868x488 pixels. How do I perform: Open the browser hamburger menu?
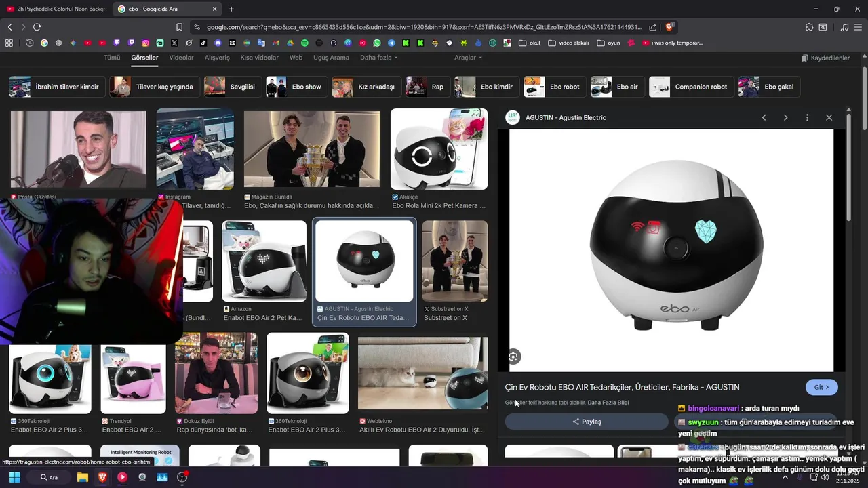pyautogui.click(x=859, y=27)
